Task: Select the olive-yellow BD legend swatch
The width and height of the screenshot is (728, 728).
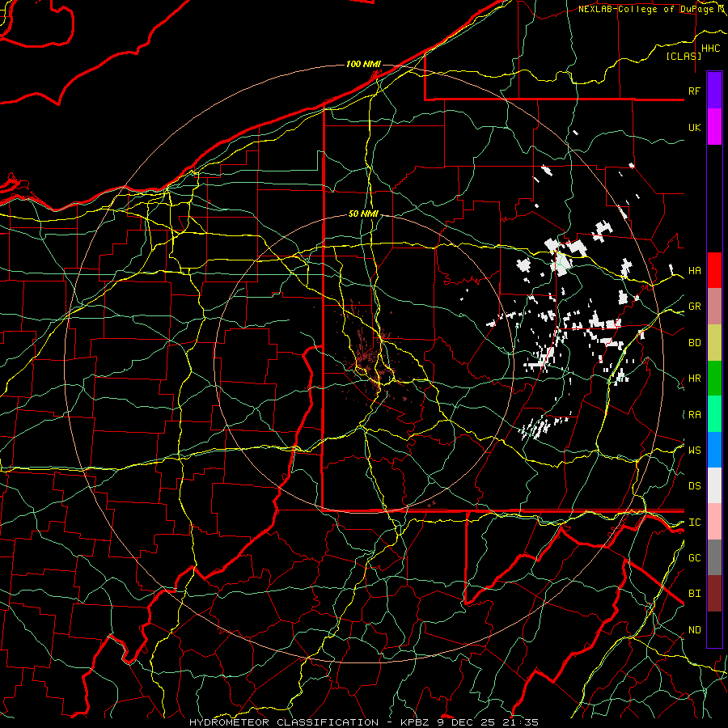Action: [x=714, y=342]
